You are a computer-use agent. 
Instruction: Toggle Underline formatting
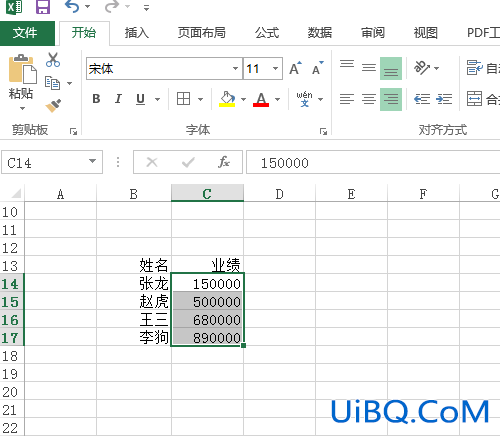click(x=141, y=99)
